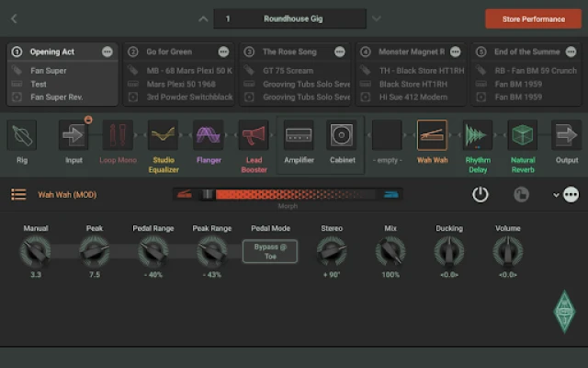Click the Black Store HT1RH amp name

tap(413, 84)
